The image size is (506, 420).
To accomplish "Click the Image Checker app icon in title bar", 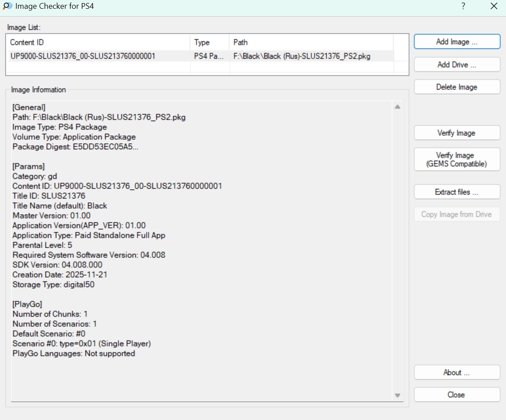I will tap(7, 6).
